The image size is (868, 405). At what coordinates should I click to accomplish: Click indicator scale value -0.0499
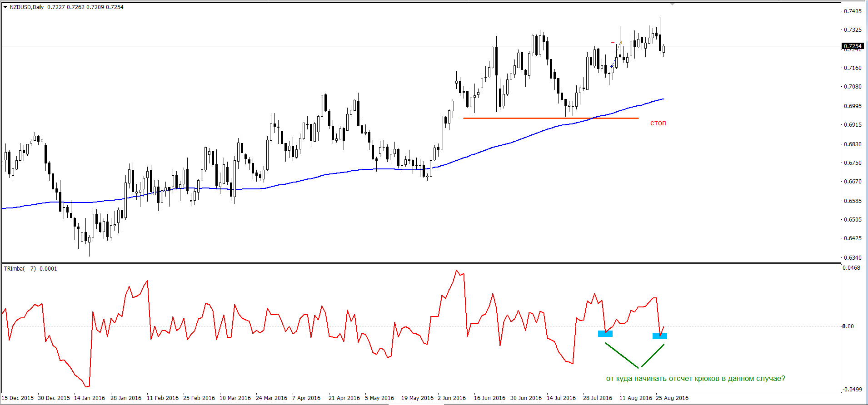click(x=852, y=389)
